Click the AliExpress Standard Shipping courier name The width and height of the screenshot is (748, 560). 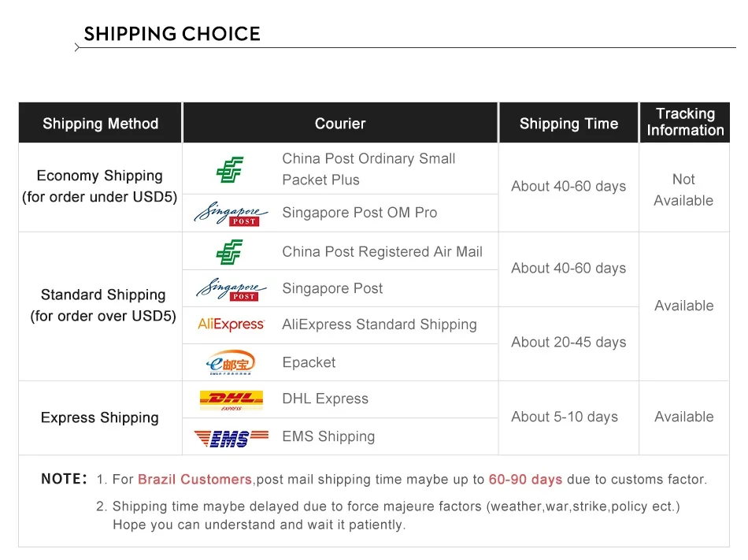pos(380,325)
